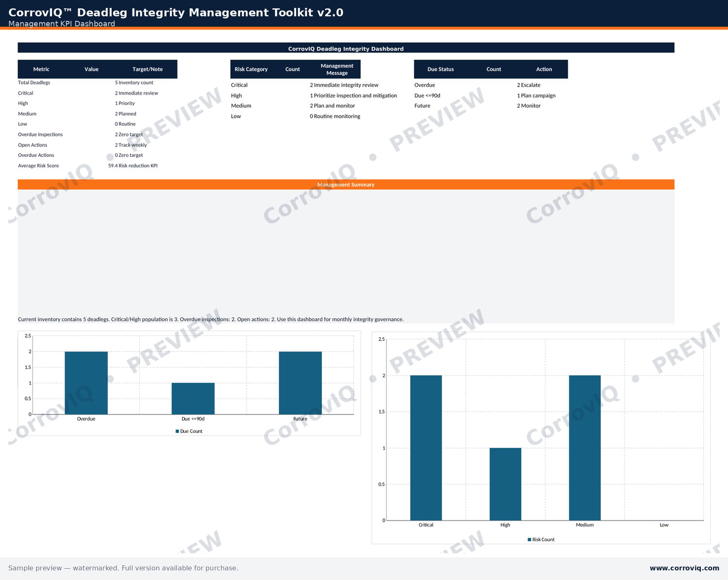This screenshot has height=580, width=728.
Task: Click the 'Monitor' action in the Future row
Action: tap(531, 106)
